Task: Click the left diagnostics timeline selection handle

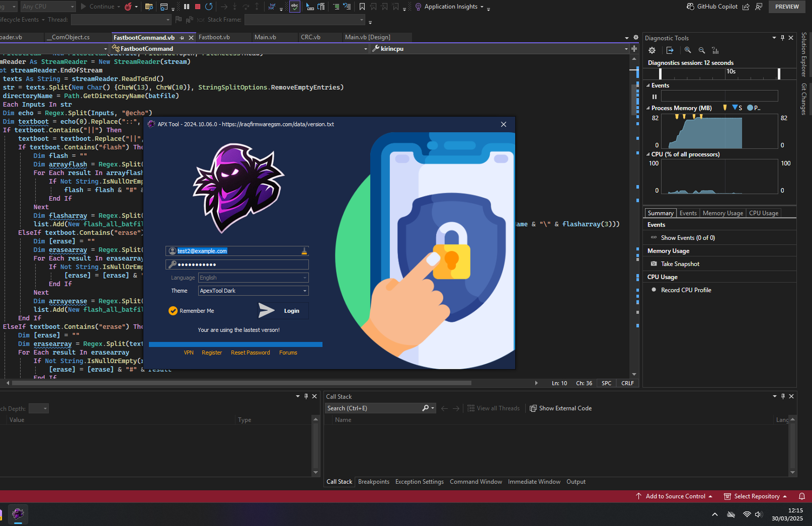Action: point(660,74)
